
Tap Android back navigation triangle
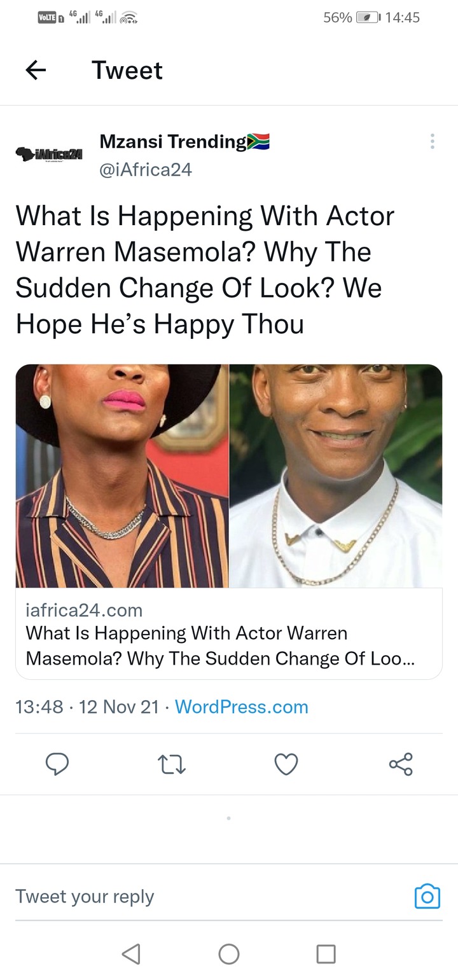[x=130, y=953]
